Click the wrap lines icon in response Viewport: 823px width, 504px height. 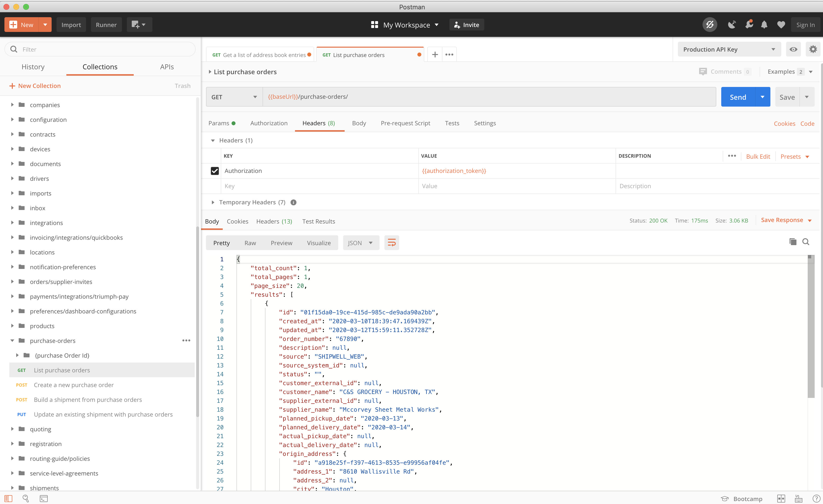(391, 243)
